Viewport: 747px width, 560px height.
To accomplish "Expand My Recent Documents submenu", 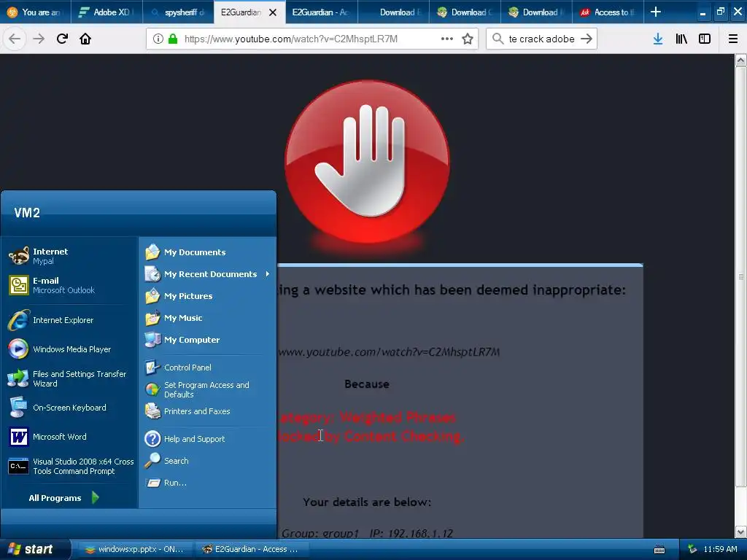I will coord(208,274).
